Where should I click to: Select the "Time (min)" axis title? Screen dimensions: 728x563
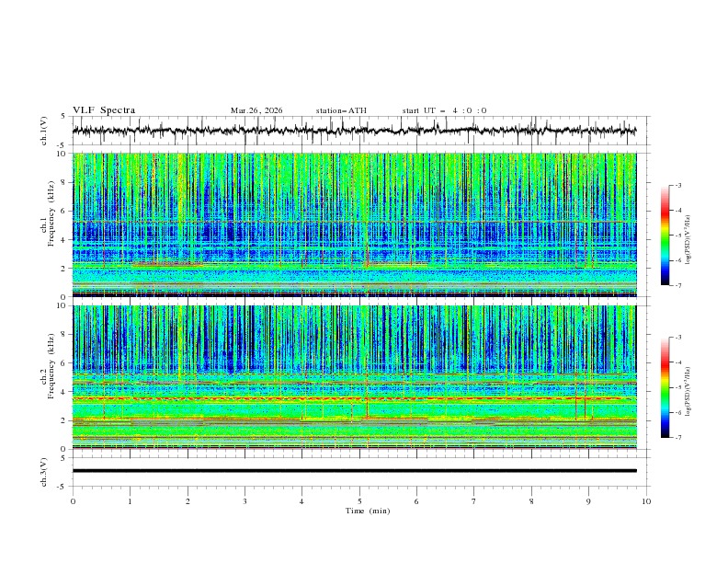(368, 511)
